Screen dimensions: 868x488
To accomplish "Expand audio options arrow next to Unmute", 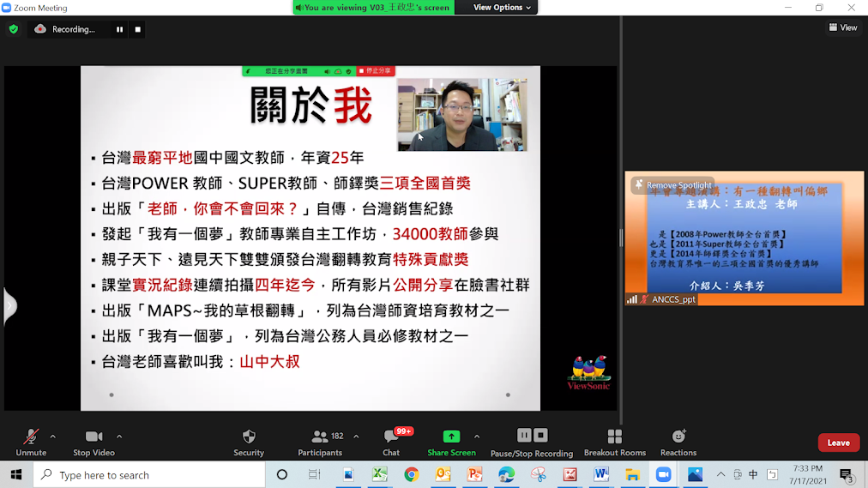I will [52, 437].
